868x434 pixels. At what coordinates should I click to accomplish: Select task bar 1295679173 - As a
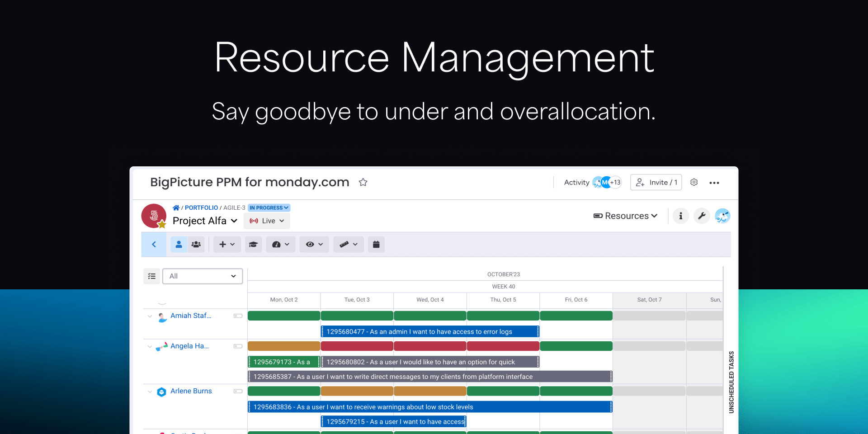284,362
